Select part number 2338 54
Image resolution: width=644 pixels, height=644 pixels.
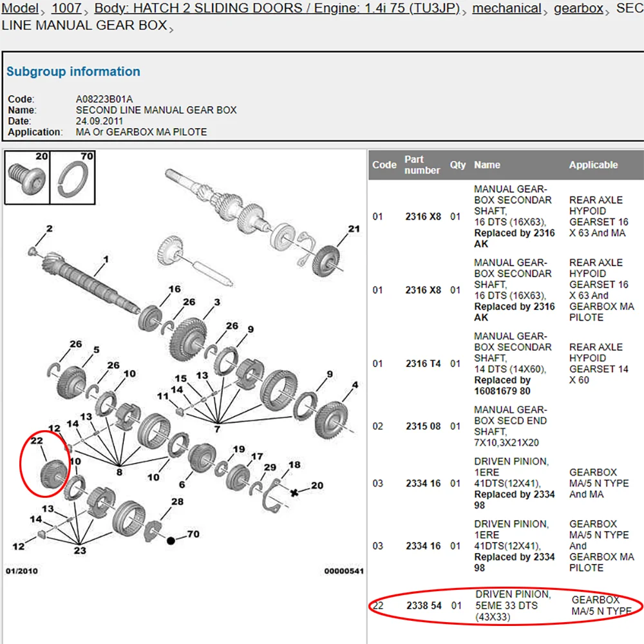pos(424,605)
